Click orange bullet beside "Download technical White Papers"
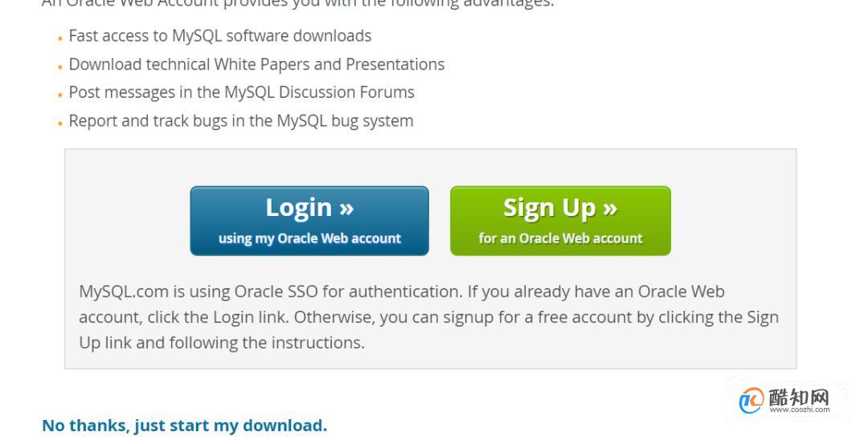 (x=59, y=67)
